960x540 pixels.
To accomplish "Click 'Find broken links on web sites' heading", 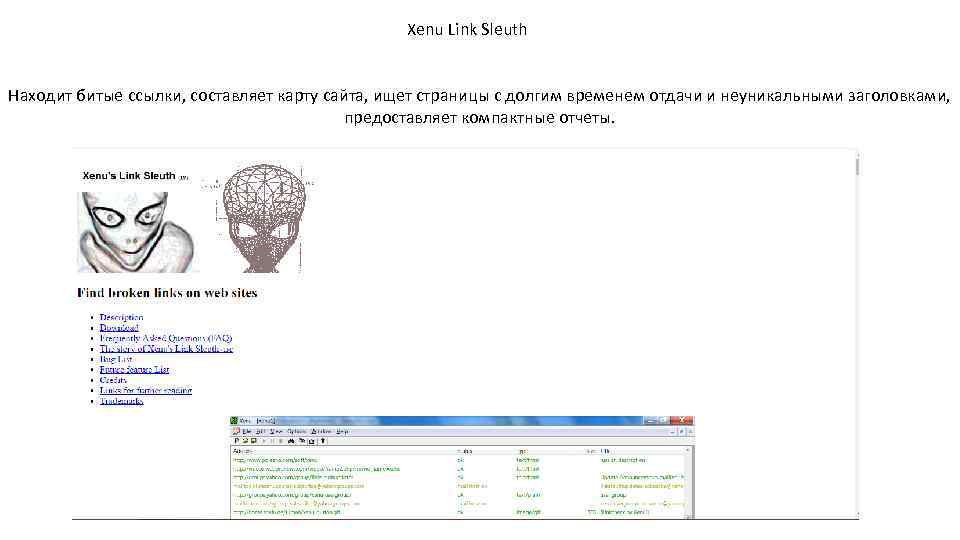I will [167, 293].
